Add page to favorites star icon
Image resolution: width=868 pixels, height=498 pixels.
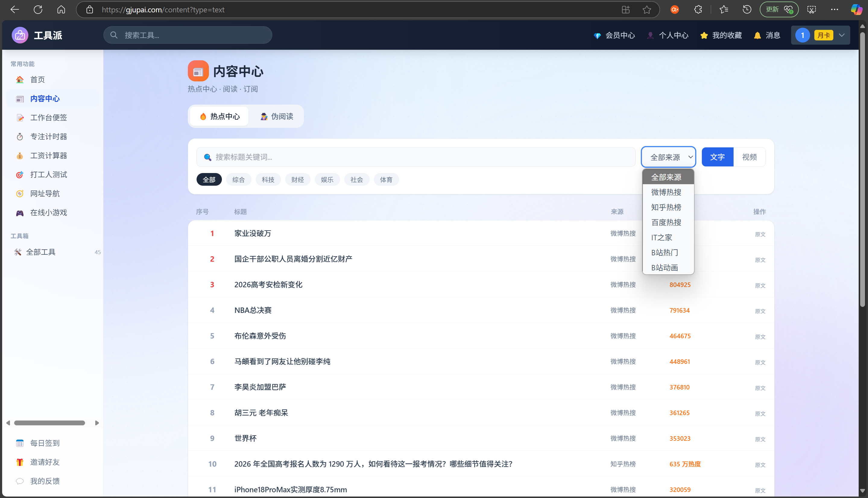pyautogui.click(x=647, y=10)
